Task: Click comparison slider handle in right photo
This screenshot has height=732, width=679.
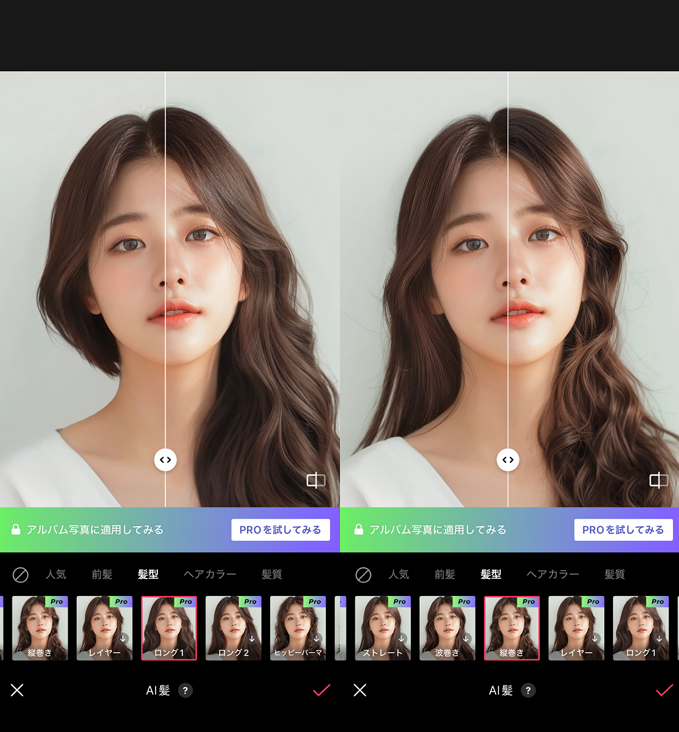Action: tap(508, 460)
